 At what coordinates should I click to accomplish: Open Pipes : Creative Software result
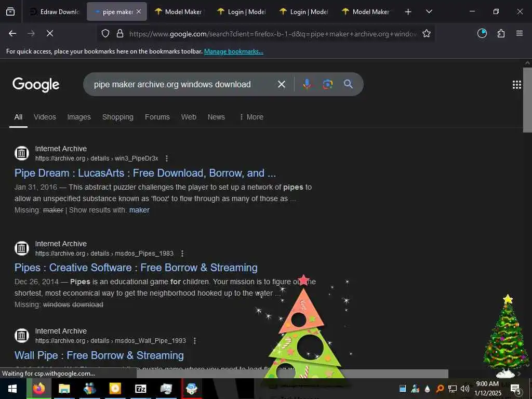pos(136,268)
